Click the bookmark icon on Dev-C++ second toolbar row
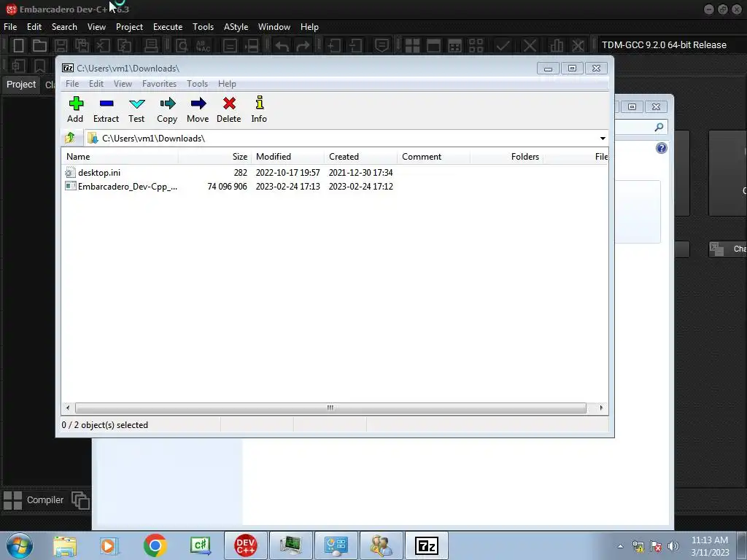Image resolution: width=747 pixels, height=560 pixels. [39, 66]
